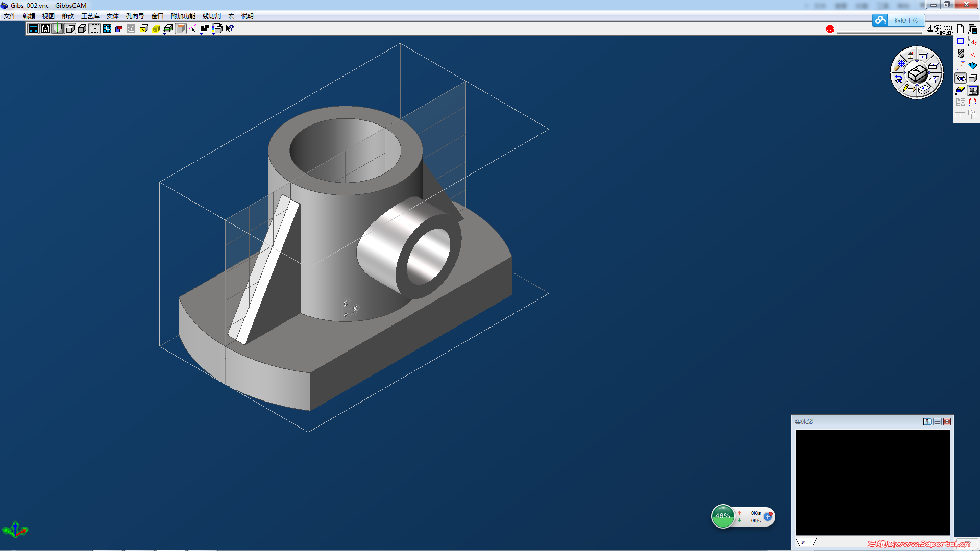Click the blue surface mesh icon

point(973,66)
